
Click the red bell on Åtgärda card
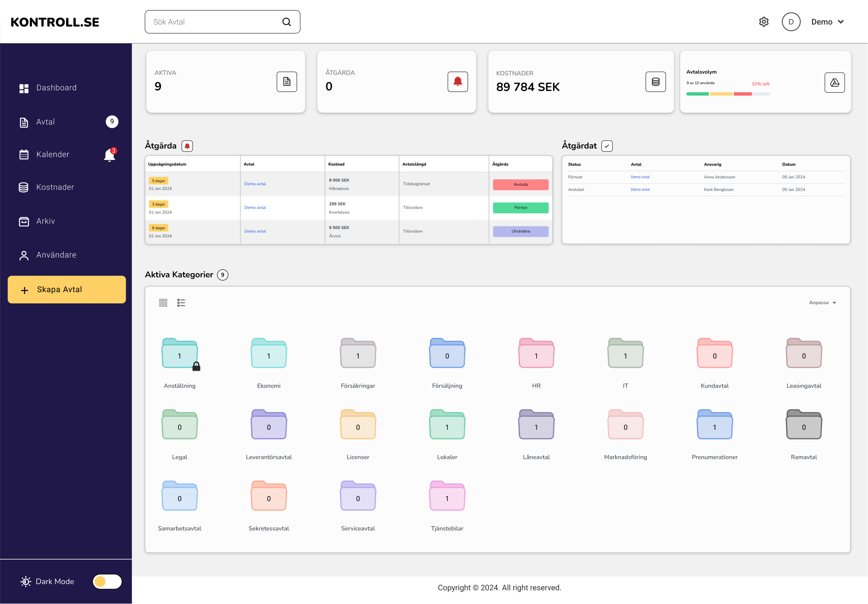458,82
